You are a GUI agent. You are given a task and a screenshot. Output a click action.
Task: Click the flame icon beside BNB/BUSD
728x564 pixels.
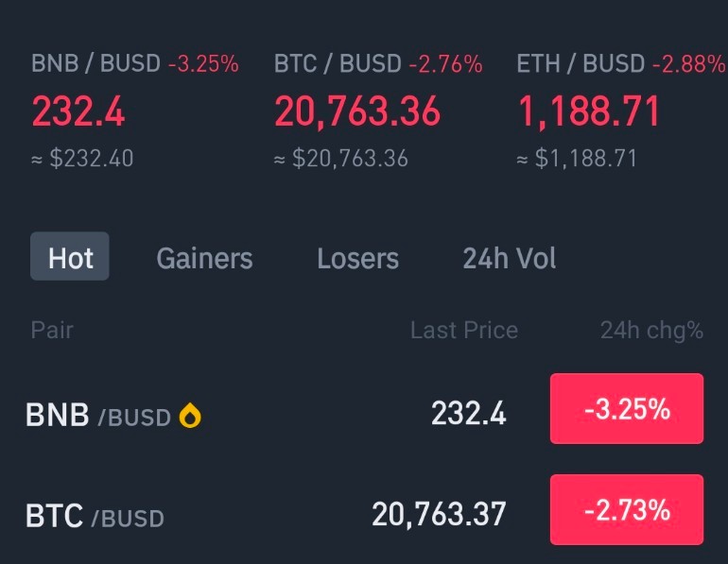[x=190, y=415]
